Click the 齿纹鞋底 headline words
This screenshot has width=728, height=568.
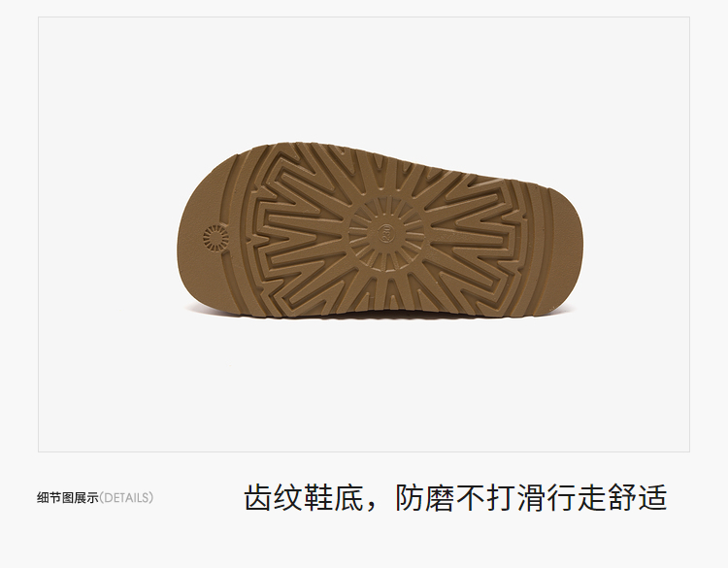[303, 498]
